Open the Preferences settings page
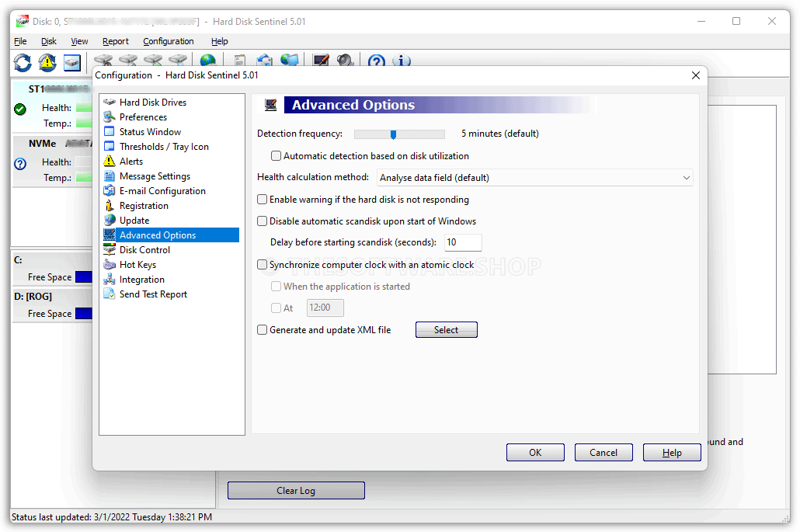 tap(143, 116)
